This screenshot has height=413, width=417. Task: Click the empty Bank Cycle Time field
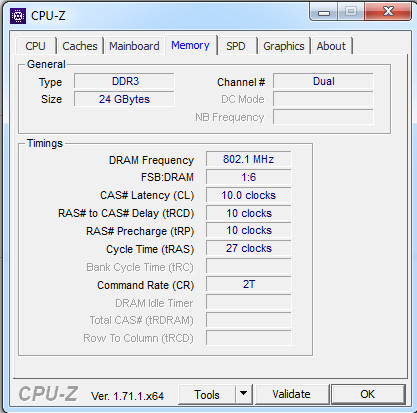[249, 266]
